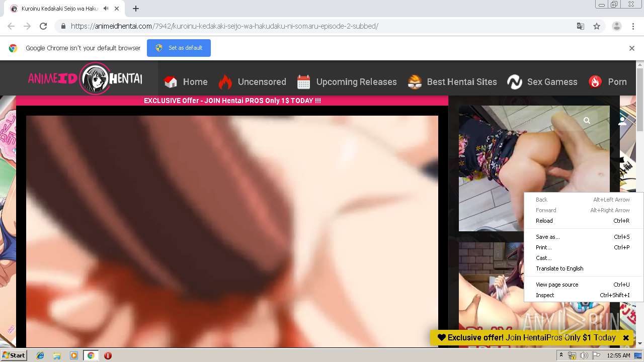644x362 pixels.
Task: Select Save as... in the context menu
Action: 584,237
